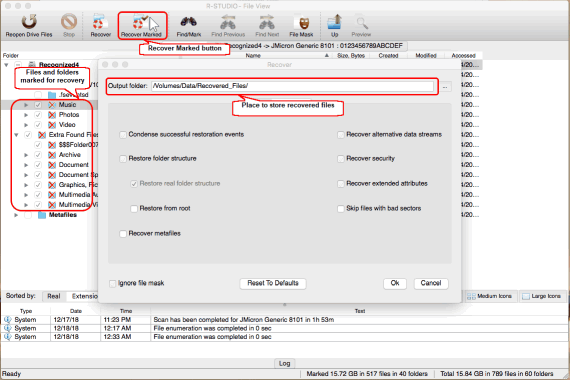Confirm recovery with Ok button
Screen dimensions: 570x380
395,283
